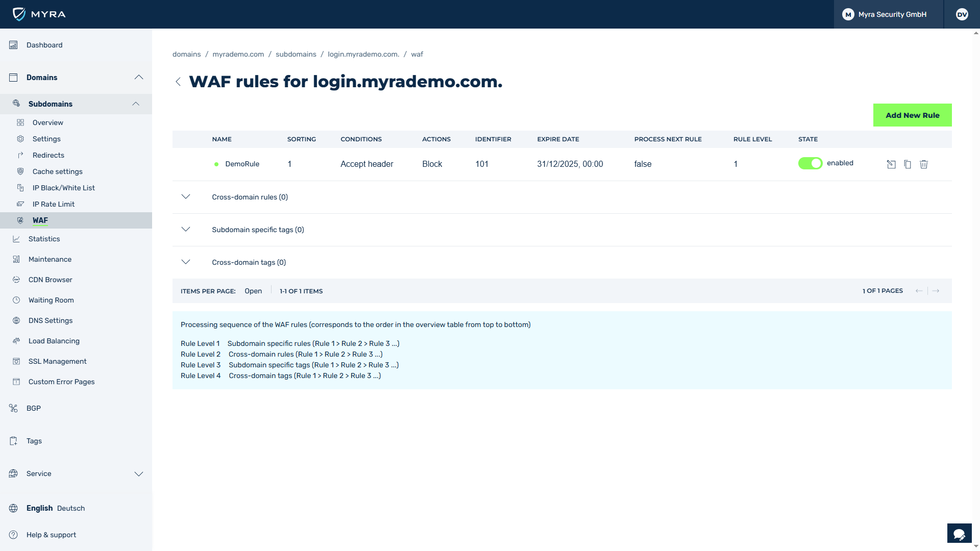The width and height of the screenshot is (980, 551).
Task: Click the back arrow beside the page title
Action: [x=178, y=82]
